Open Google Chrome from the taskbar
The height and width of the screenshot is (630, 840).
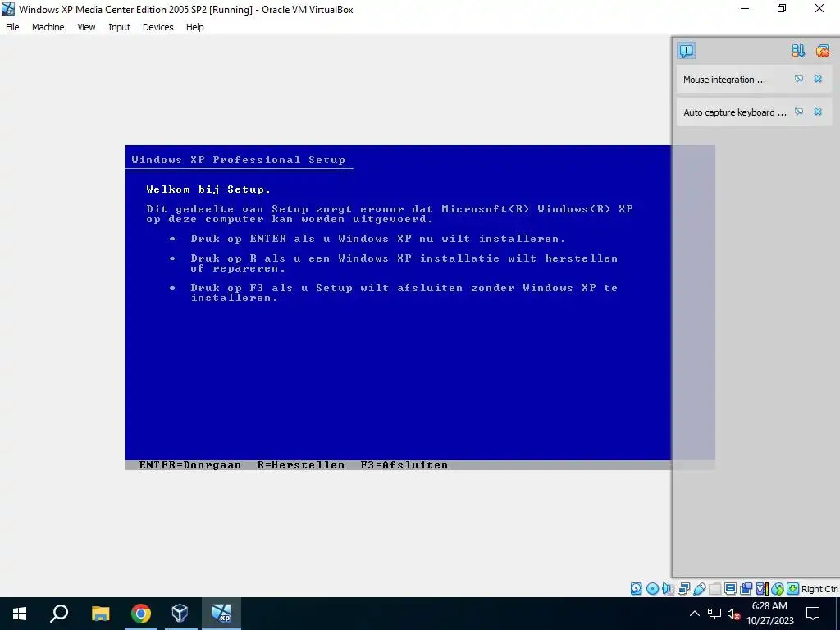pos(141,614)
